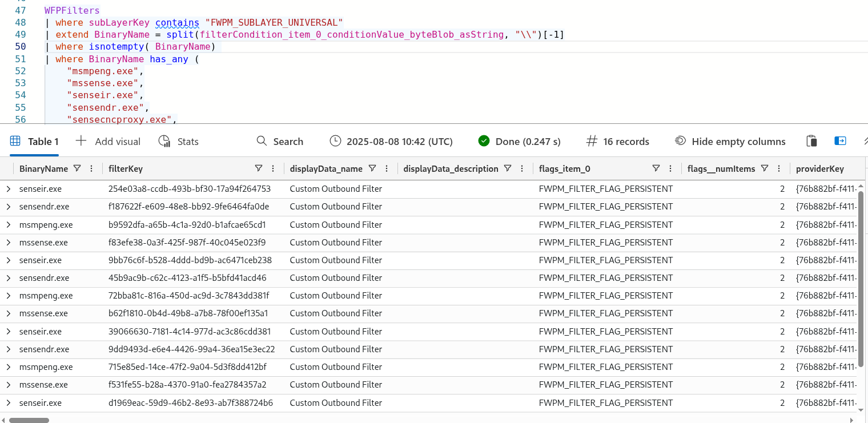Select FWPM_FILTER_FLAG_PERSISTENT in row 9bb76c6f
The width and height of the screenshot is (868, 423).
(606, 260)
